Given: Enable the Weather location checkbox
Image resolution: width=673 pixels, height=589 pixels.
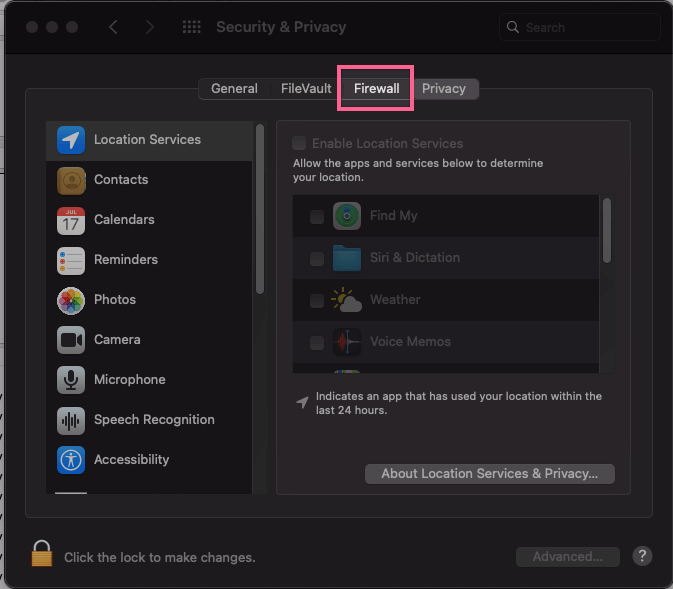Looking at the screenshot, I should pos(317,301).
